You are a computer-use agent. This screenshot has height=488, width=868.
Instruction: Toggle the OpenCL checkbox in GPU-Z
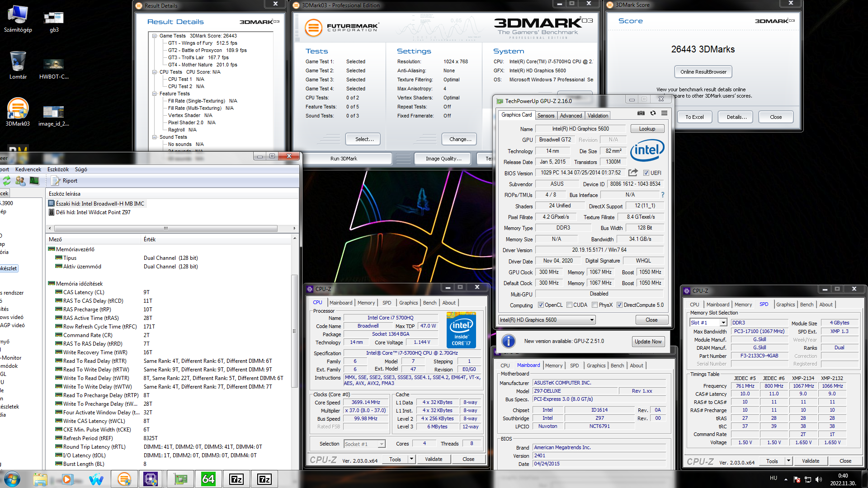(x=541, y=305)
